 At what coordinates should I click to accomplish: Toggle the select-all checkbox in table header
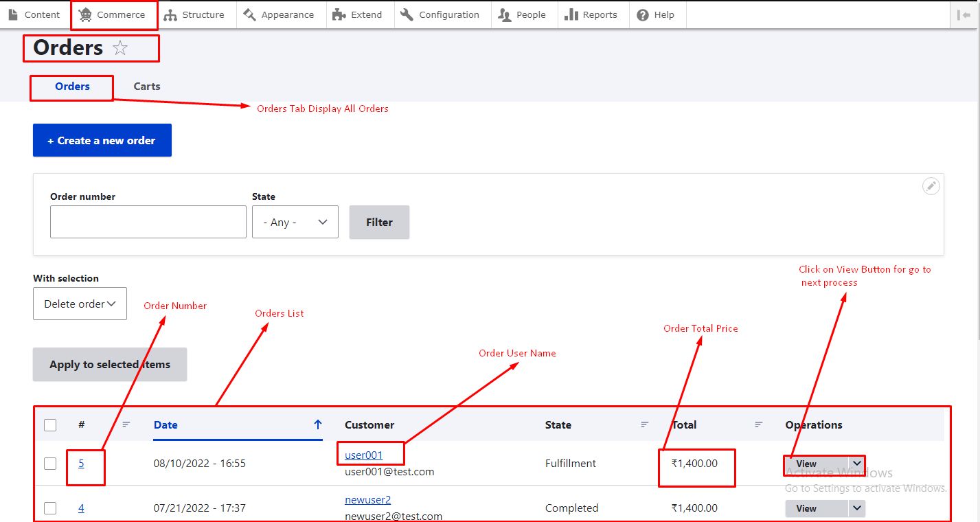(x=50, y=425)
